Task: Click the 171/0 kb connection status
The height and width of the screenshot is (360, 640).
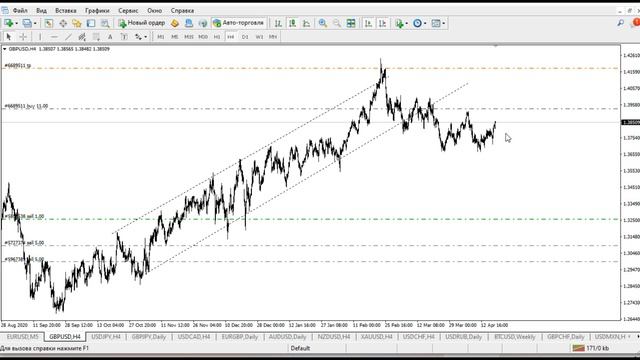Action: point(590,348)
